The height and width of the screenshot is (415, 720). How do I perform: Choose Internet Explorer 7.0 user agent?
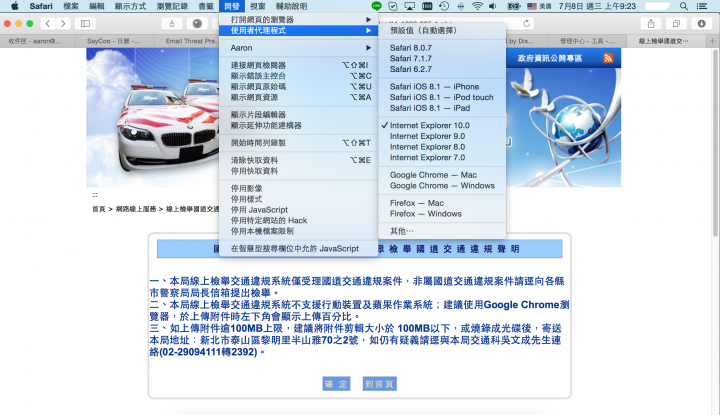point(442,157)
